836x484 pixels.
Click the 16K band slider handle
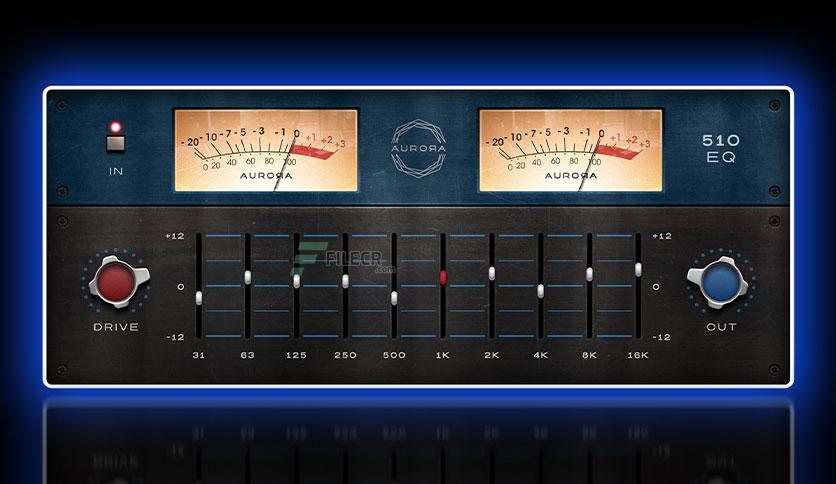click(x=638, y=269)
